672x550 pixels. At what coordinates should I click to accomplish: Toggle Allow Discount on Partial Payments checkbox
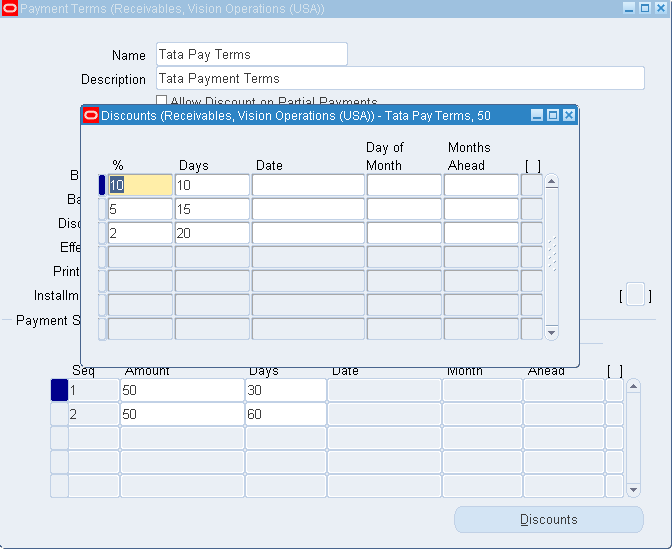coord(162,101)
